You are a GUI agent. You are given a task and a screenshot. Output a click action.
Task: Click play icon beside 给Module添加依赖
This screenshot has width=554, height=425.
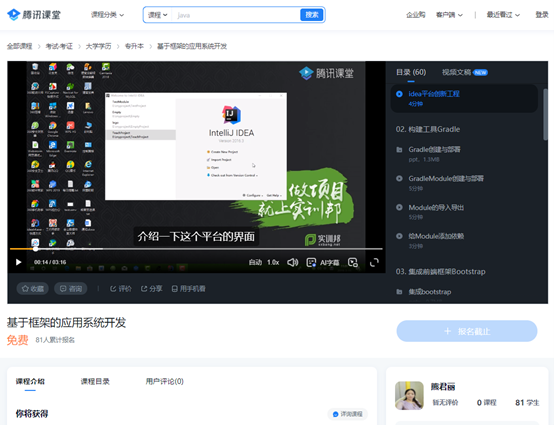[x=399, y=236]
